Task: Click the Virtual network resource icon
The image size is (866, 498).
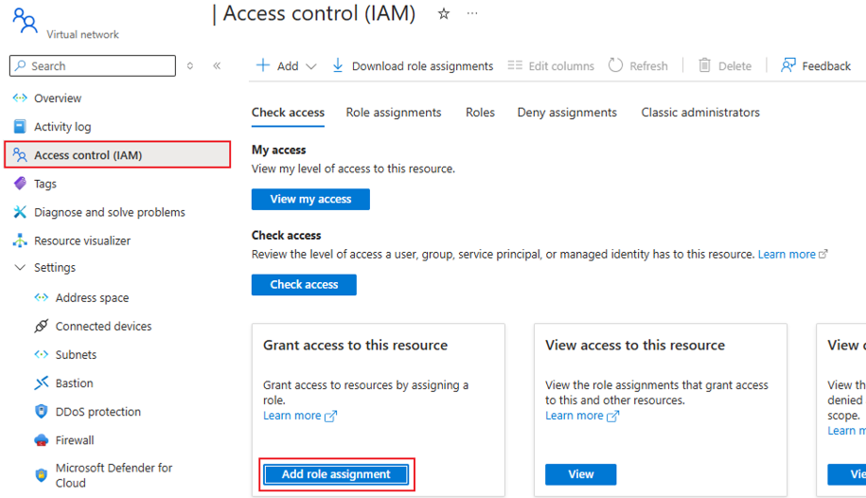Action: (x=25, y=20)
